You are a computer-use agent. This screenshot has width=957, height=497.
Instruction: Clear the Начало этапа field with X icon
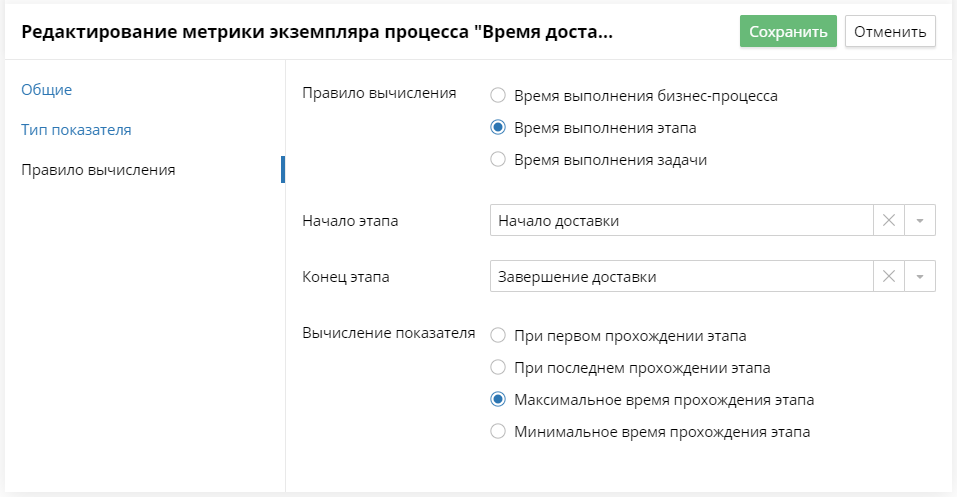(x=889, y=220)
